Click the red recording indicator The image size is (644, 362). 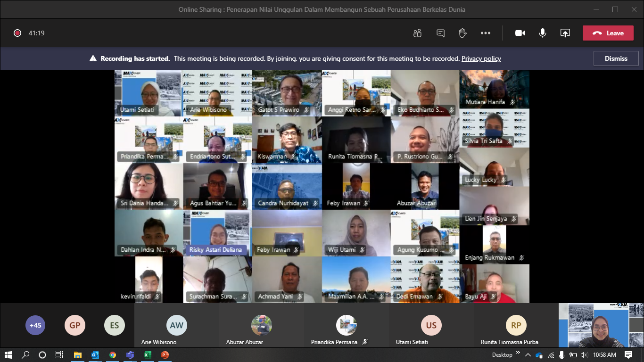click(x=17, y=33)
